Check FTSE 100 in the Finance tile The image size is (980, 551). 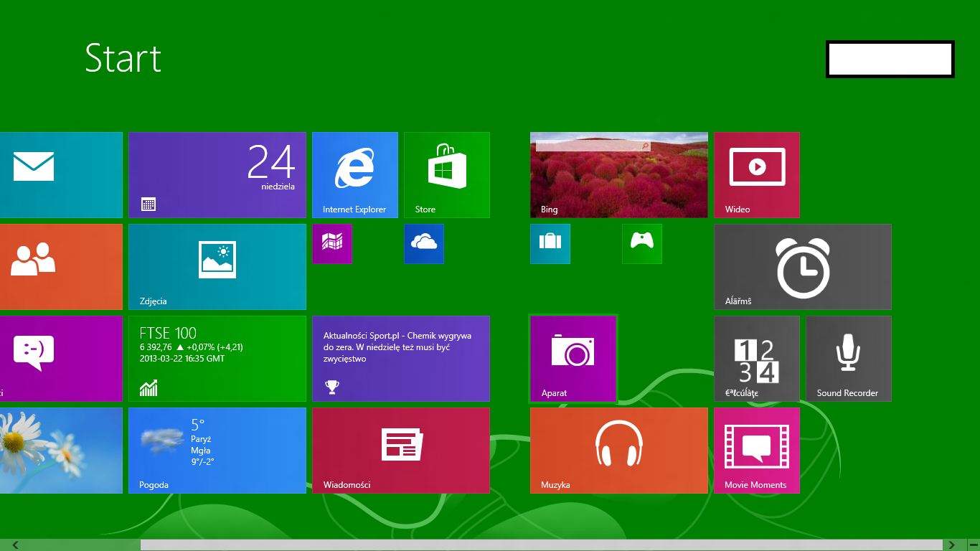(x=217, y=358)
